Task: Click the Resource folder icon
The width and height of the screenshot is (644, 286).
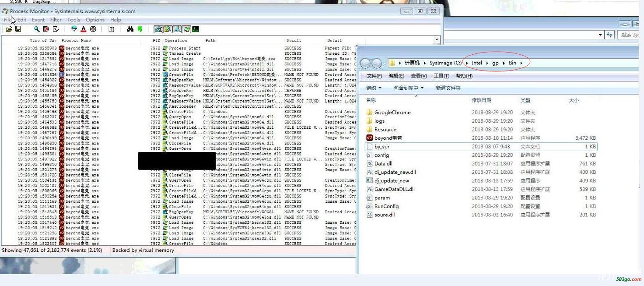Action: (x=369, y=130)
